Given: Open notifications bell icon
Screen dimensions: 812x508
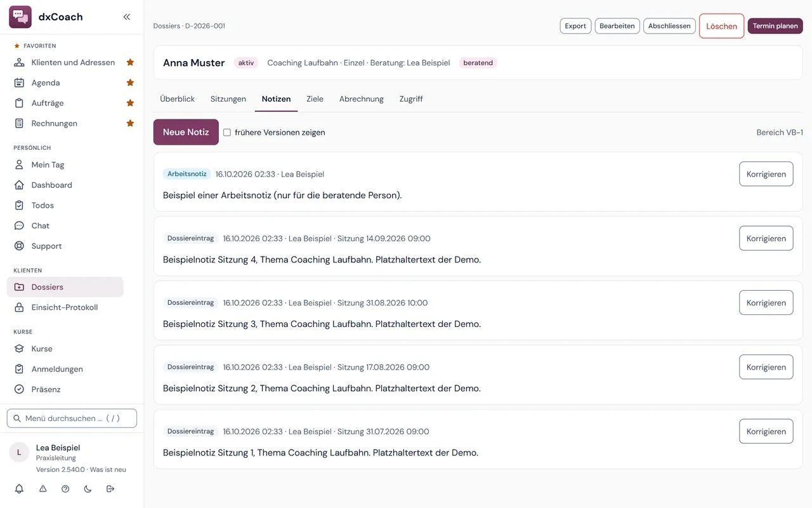Looking at the screenshot, I should [19, 489].
